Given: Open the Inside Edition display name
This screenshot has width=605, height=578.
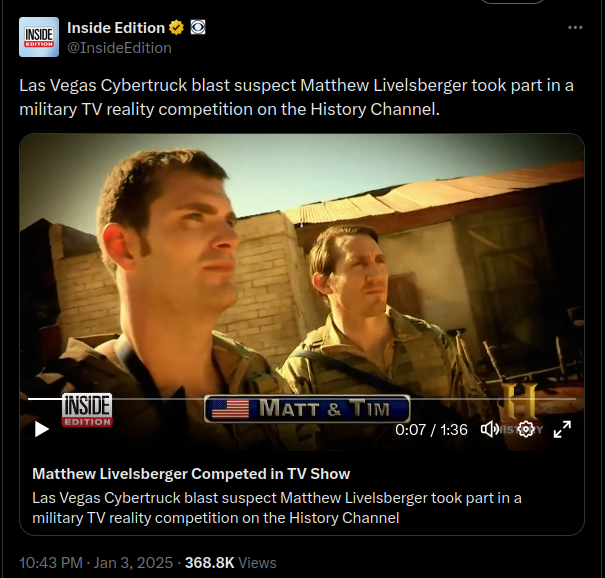Looking at the screenshot, I should (x=116, y=28).
